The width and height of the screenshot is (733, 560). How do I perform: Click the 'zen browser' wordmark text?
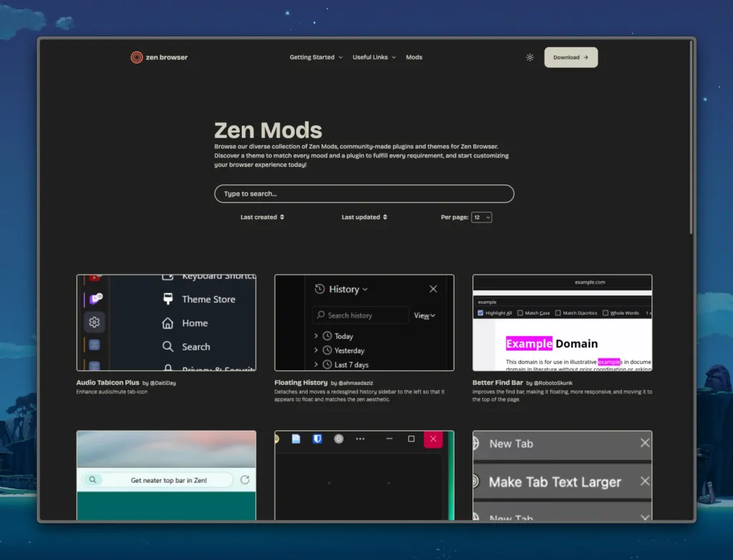tap(166, 57)
